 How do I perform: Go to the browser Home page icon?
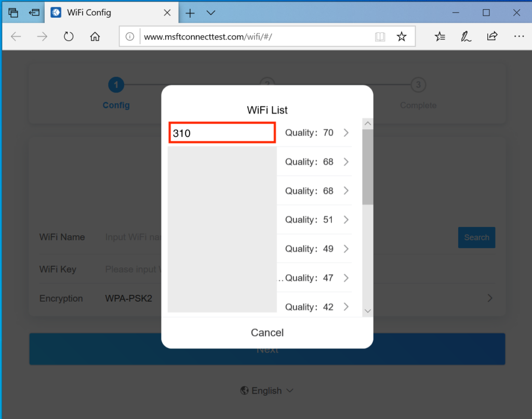95,36
